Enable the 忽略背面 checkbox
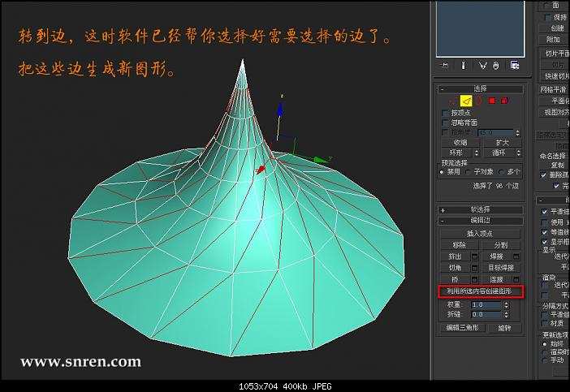 [x=445, y=123]
